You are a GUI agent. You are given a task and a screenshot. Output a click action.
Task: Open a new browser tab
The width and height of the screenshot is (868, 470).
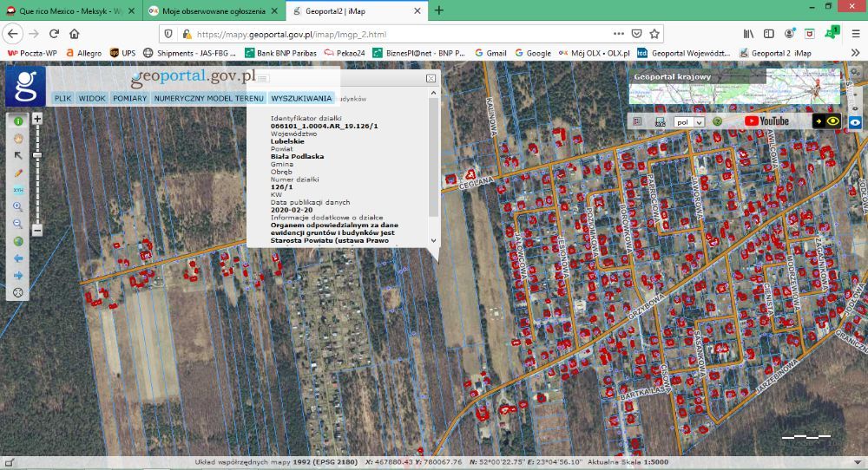click(x=439, y=10)
